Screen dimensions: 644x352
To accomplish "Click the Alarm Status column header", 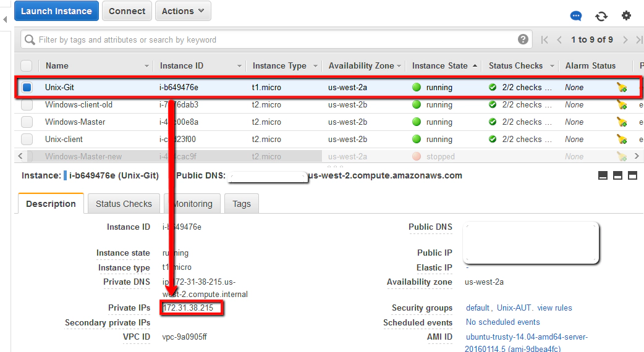I will point(590,65).
